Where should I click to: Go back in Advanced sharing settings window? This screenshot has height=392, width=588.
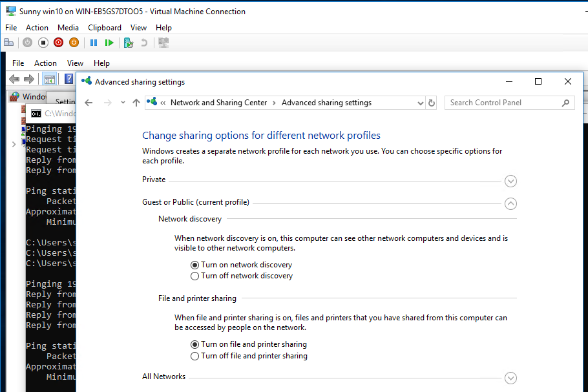pos(89,103)
